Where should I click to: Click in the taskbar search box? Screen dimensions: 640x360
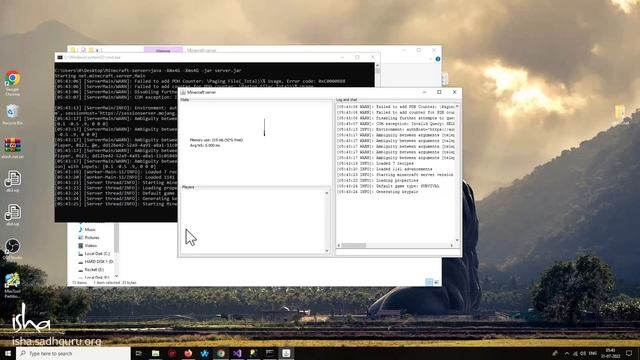click(73, 353)
